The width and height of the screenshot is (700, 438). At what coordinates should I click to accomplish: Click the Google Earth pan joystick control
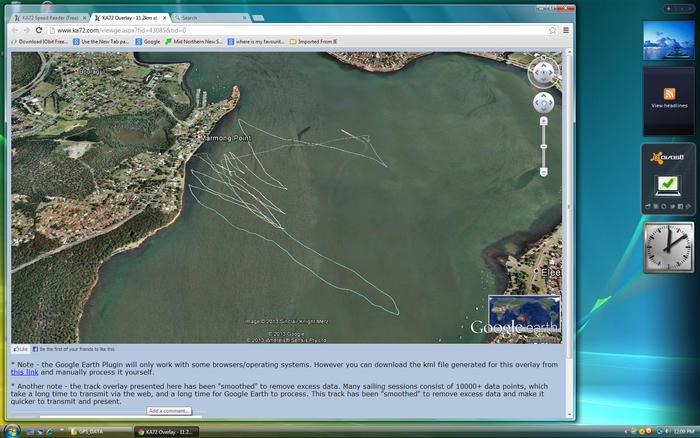(x=543, y=102)
